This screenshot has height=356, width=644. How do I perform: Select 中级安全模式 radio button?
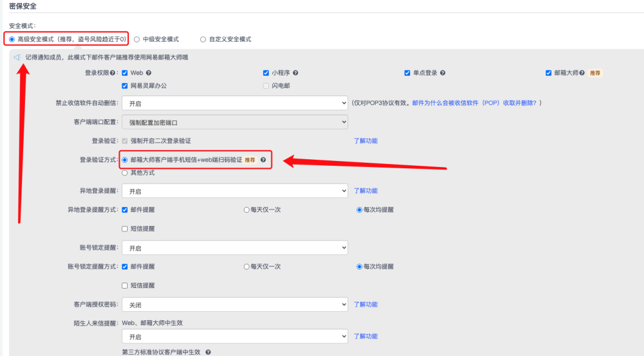click(x=137, y=39)
